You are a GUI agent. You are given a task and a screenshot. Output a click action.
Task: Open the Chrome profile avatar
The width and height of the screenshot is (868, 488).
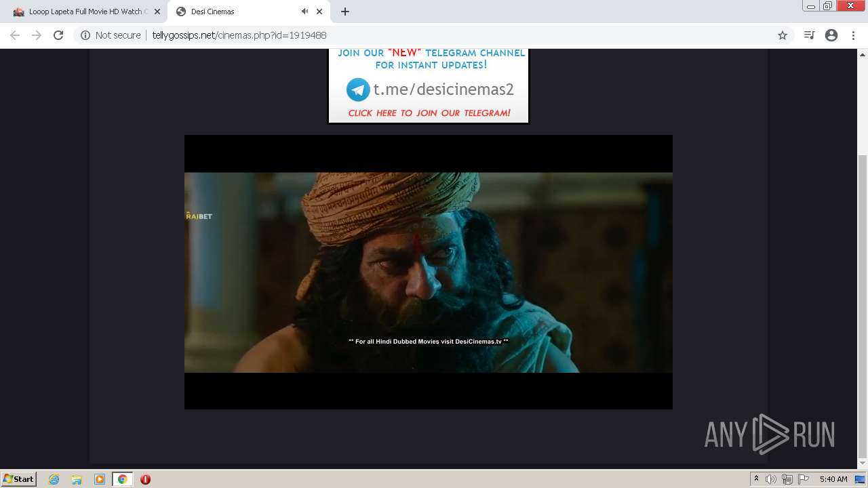click(x=831, y=35)
